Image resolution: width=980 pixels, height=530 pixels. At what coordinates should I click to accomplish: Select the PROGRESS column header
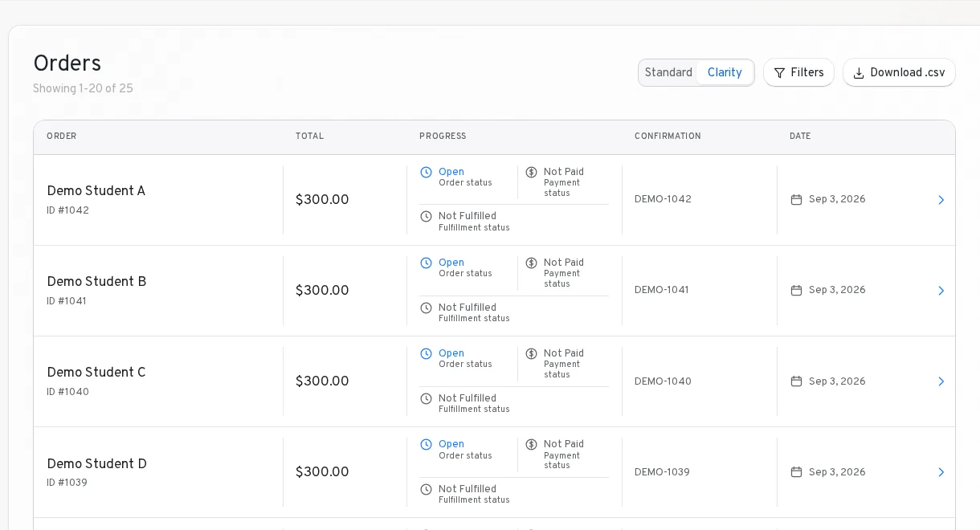point(443,137)
